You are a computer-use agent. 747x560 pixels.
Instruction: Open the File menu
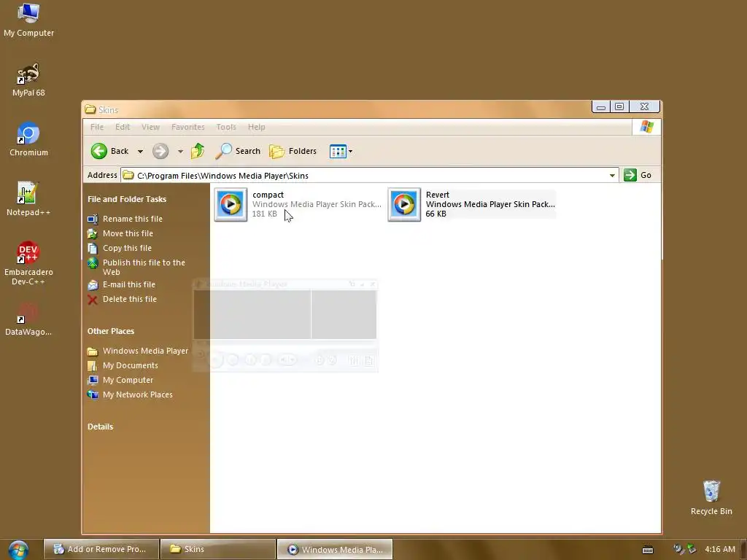pyautogui.click(x=97, y=127)
